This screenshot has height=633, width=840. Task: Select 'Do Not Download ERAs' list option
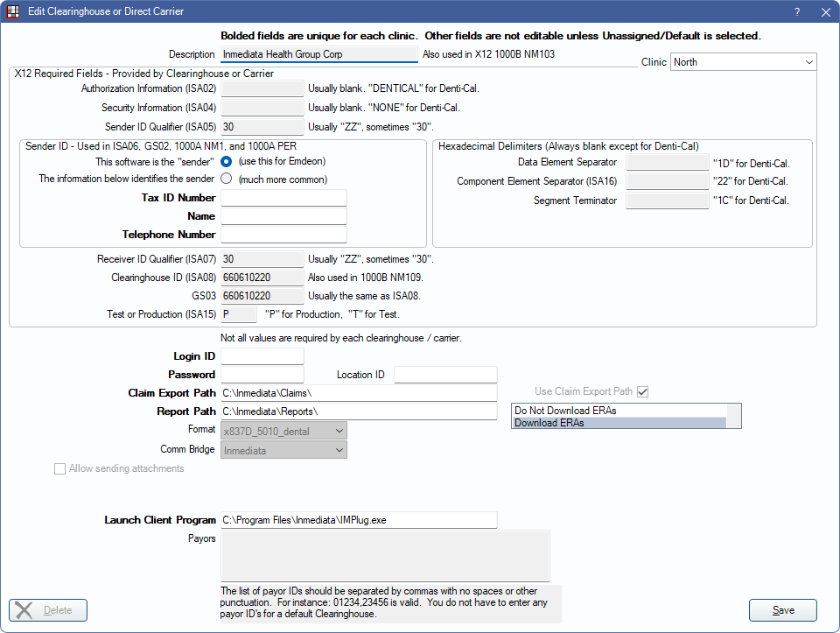tap(619, 410)
